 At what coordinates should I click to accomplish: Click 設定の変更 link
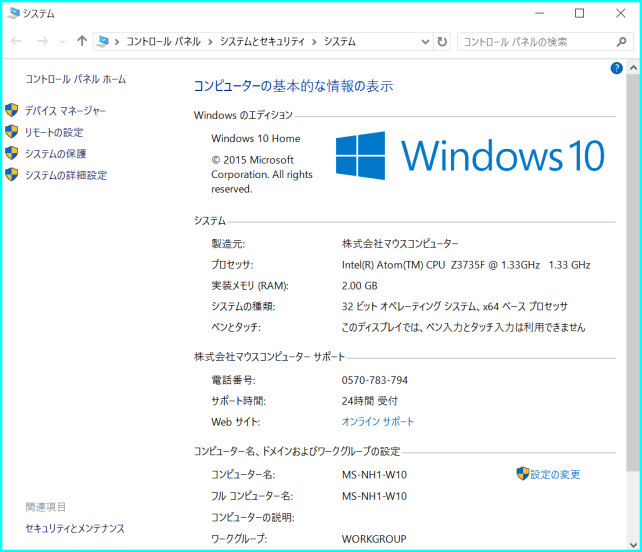(x=555, y=475)
